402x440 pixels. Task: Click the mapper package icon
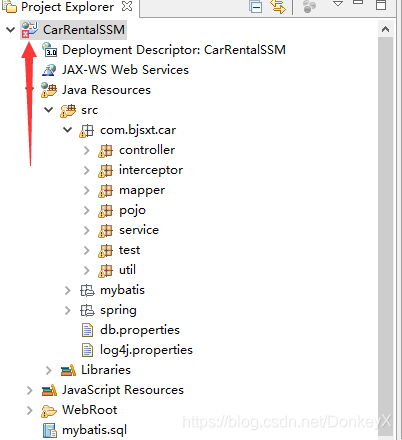[x=105, y=191]
